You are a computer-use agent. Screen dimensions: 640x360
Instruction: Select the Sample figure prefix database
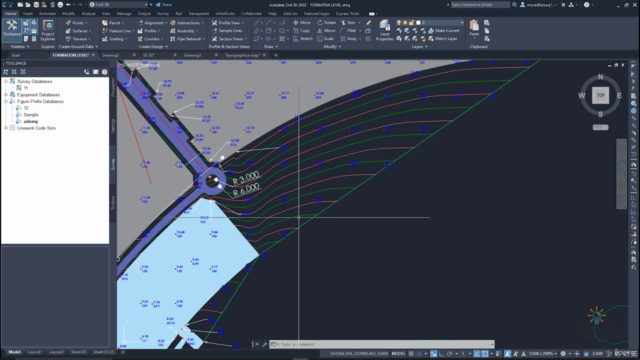(31, 115)
